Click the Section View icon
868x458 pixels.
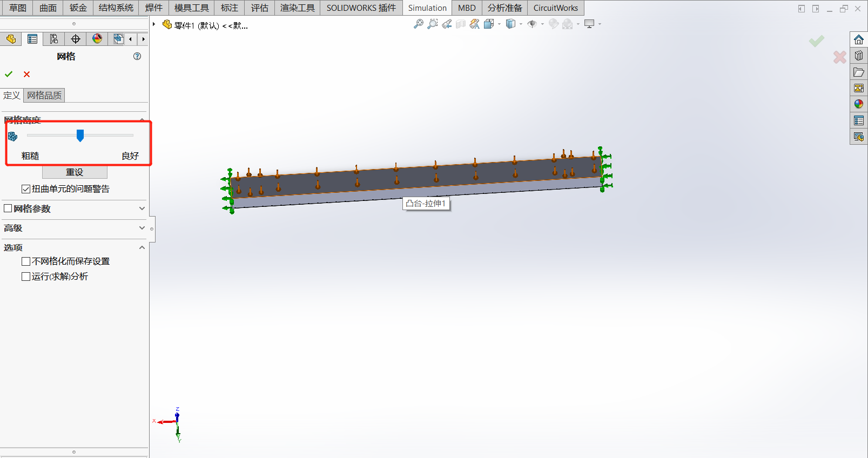pos(460,24)
